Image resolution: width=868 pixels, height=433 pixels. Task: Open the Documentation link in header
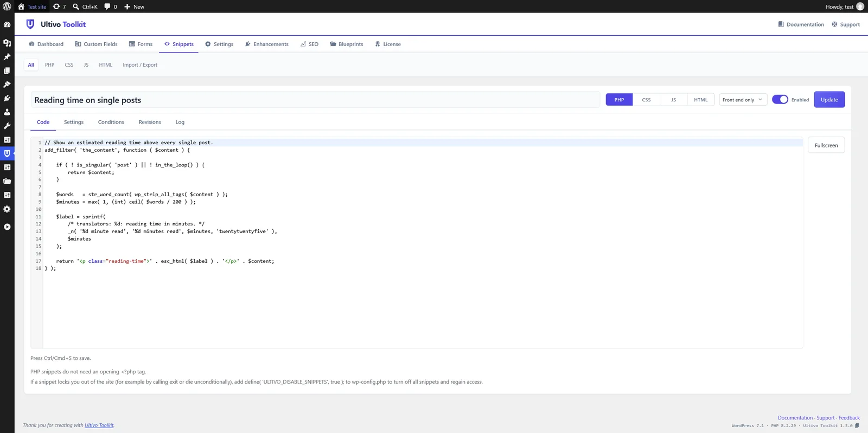[x=801, y=24]
